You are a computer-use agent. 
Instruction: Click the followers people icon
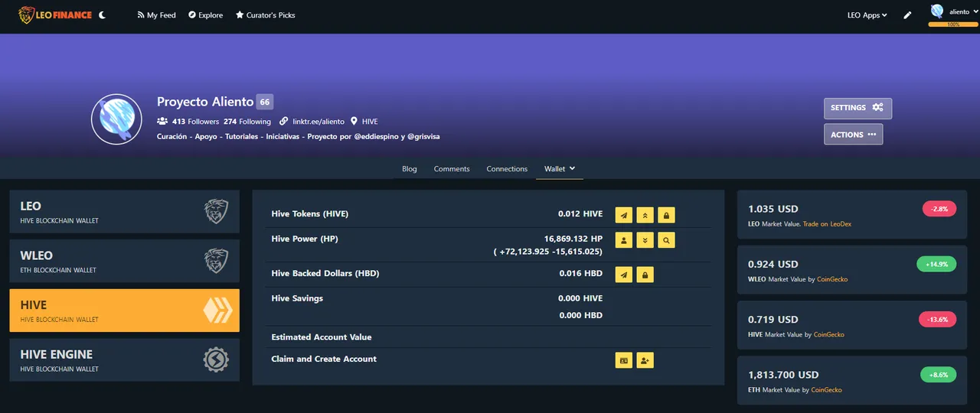point(162,122)
